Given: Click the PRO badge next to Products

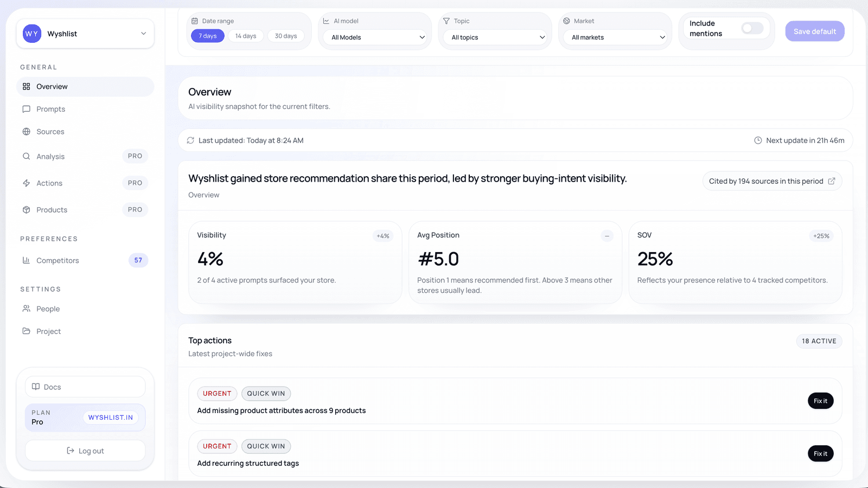Looking at the screenshot, I should pyautogui.click(x=135, y=210).
